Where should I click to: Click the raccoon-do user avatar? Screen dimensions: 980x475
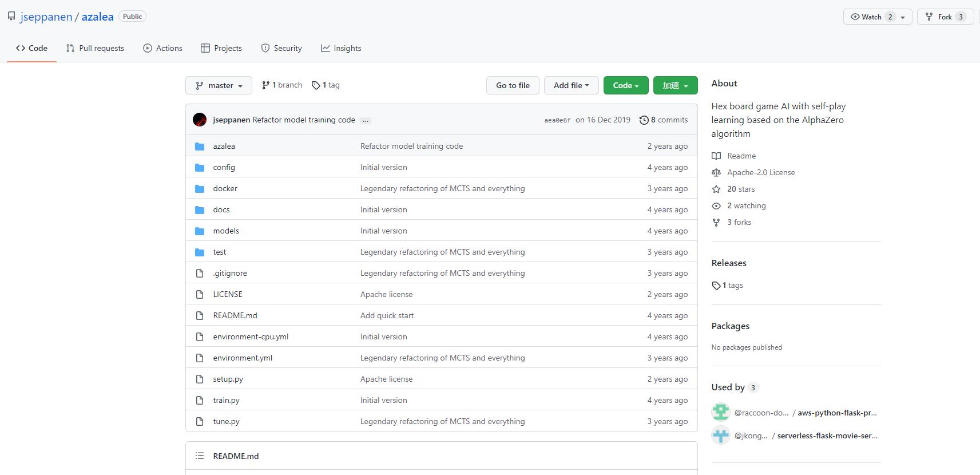click(721, 412)
